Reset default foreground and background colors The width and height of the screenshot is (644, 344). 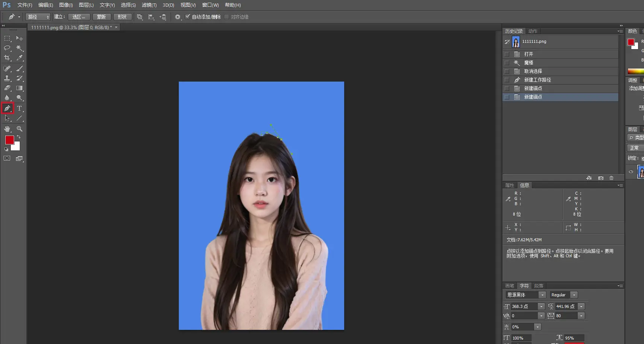pos(6,149)
